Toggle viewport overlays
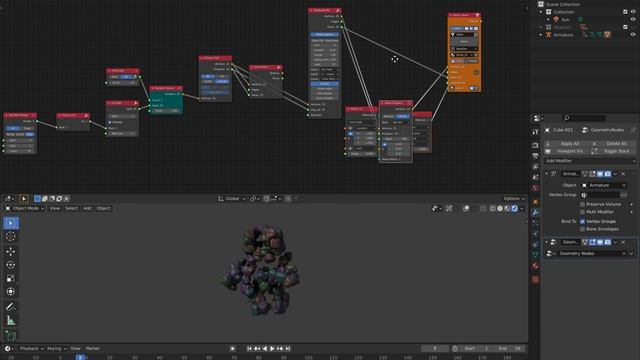 pyautogui.click(x=466, y=209)
